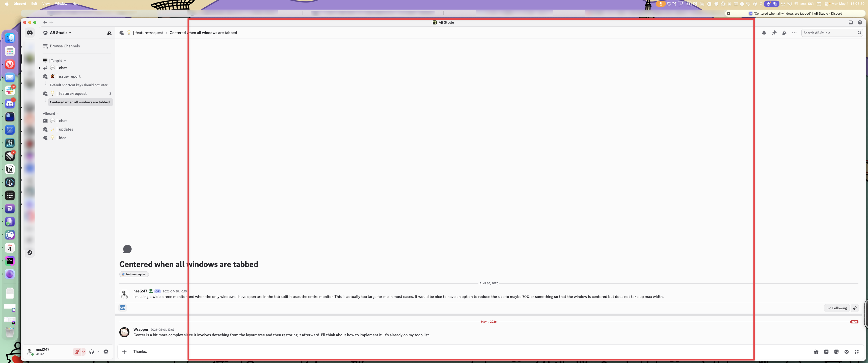Open Discord direct messages home icon

[x=30, y=33]
